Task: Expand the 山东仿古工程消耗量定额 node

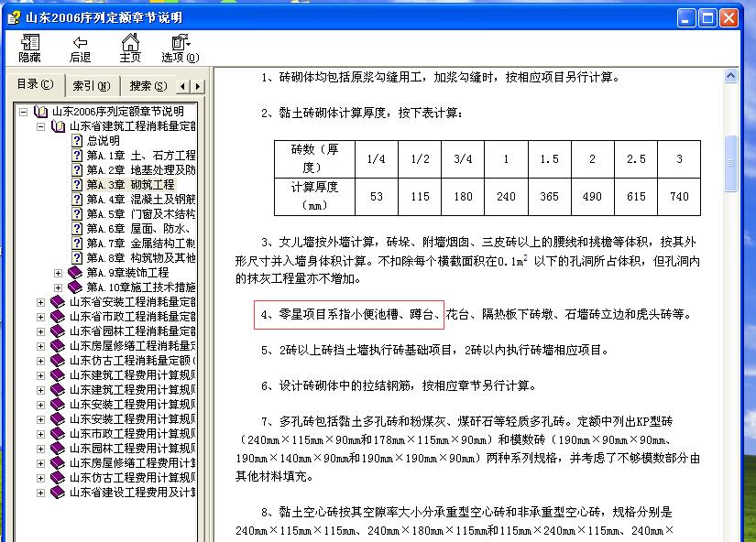Action: (40, 361)
